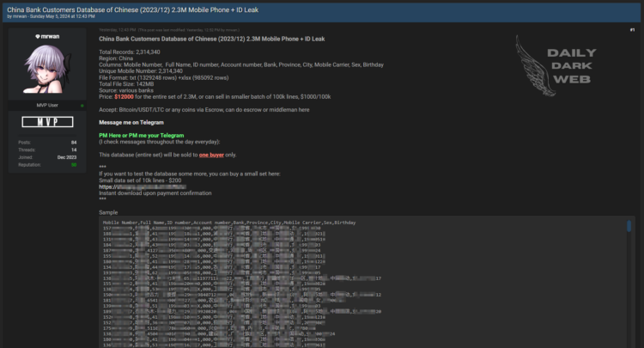Click the 'Small data set of 10k lines - $200' line

140,180
